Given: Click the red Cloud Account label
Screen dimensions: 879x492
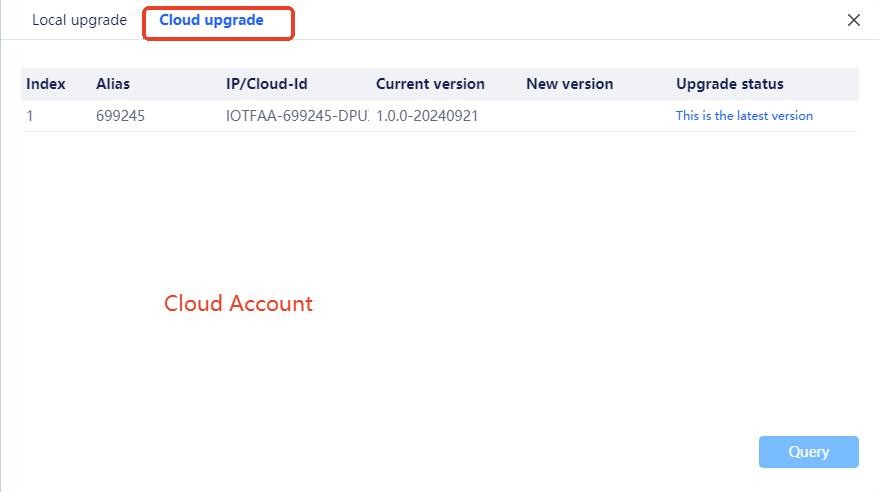Looking at the screenshot, I should [238, 304].
